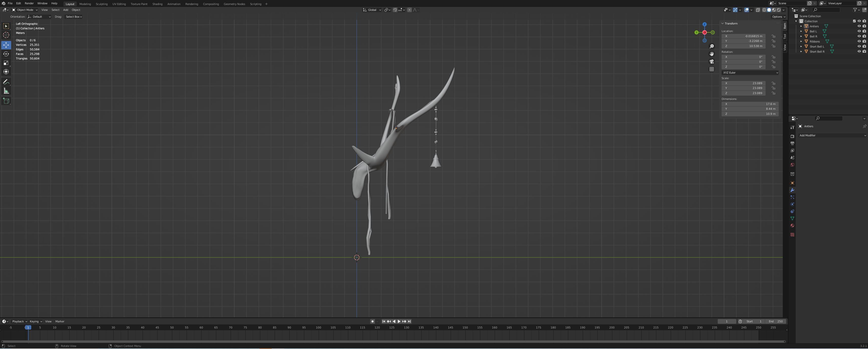The width and height of the screenshot is (868, 349).
Task: Switch to Geometry Nodes workspace tab
Action: (x=234, y=4)
